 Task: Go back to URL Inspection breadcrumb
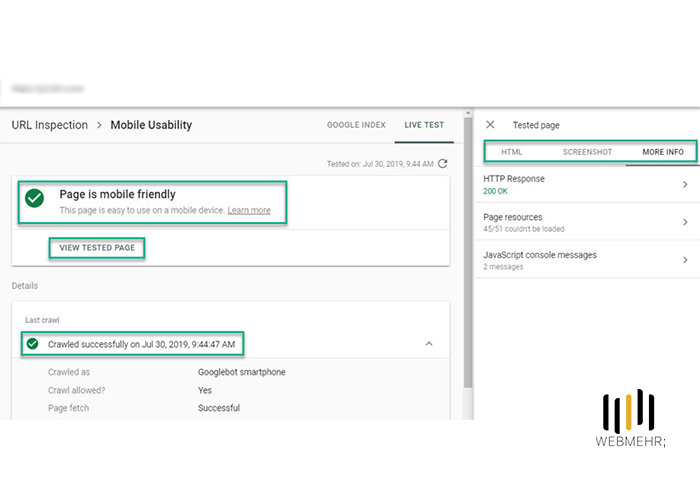pos(49,125)
